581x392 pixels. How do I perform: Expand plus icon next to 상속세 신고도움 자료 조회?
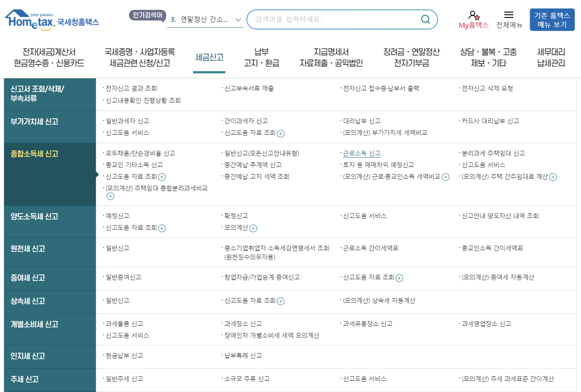(x=281, y=301)
